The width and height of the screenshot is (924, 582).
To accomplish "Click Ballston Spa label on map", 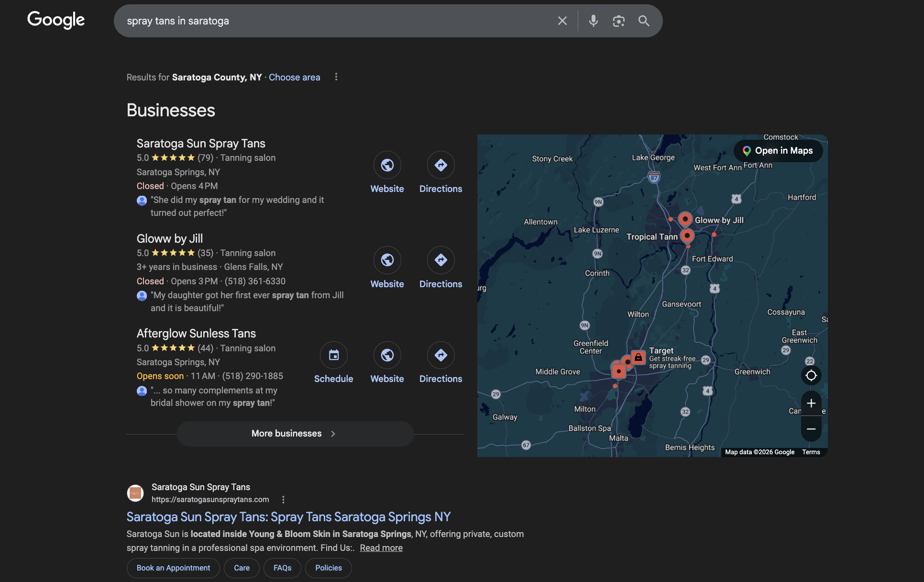I will coord(590,428).
